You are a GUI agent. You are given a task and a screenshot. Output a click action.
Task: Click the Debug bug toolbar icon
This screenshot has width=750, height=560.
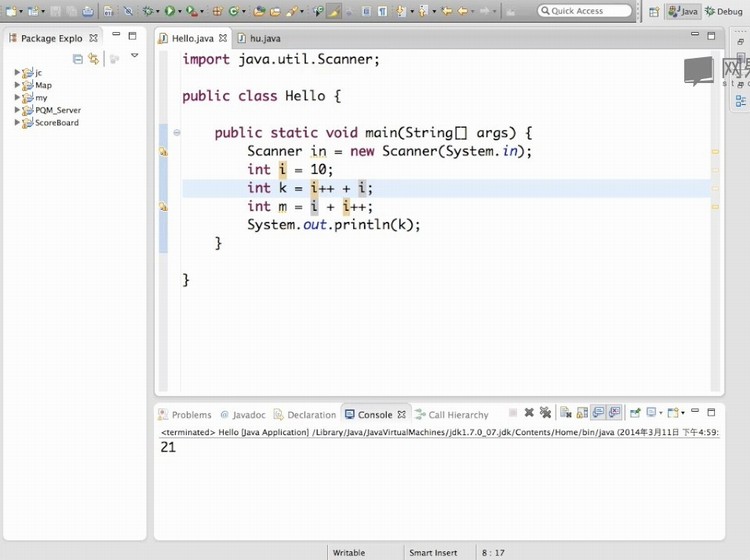coord(148,11)
